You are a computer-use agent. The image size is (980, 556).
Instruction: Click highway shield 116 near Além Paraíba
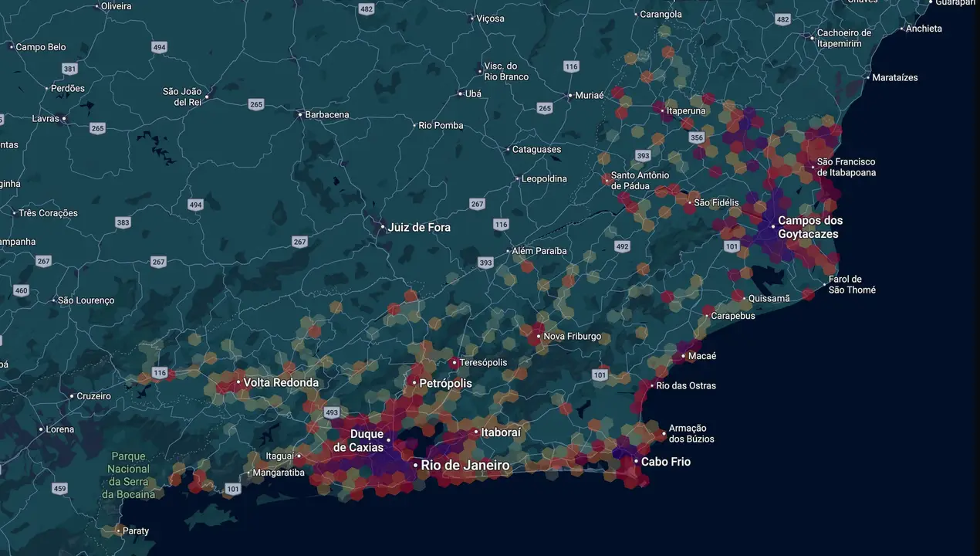tap(502, 224)
